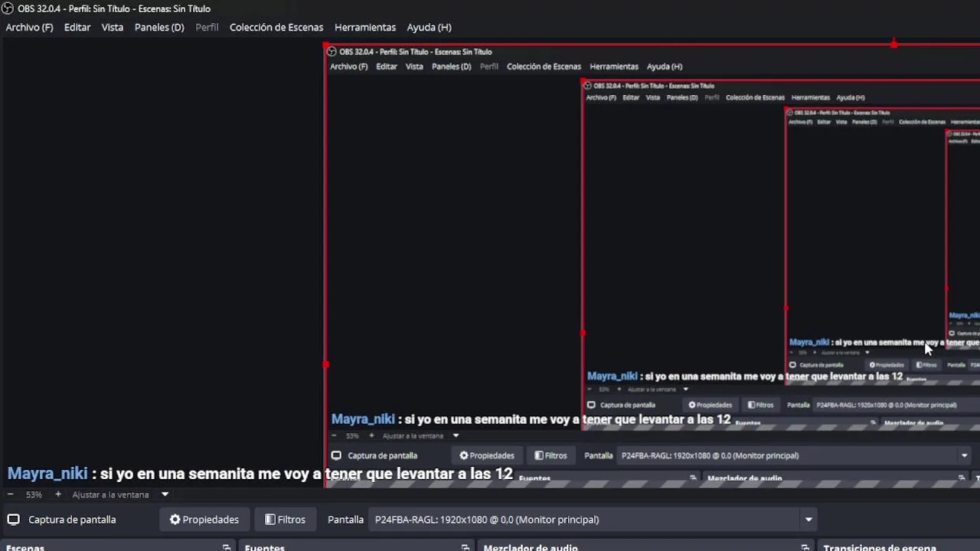Click the main 53% zoom value
Screen dimensions: 980x551
click(x=34, y=494)
